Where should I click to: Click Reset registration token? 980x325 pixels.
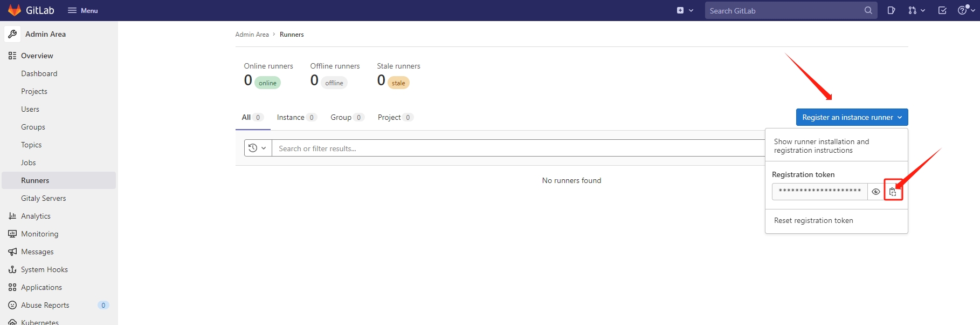[813, 220]
